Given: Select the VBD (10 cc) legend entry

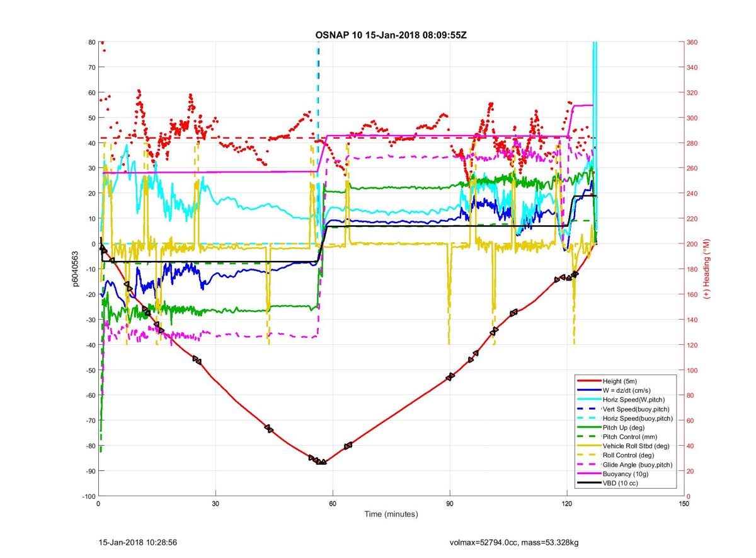Looking at the screenshot, I should coord(624,483).
